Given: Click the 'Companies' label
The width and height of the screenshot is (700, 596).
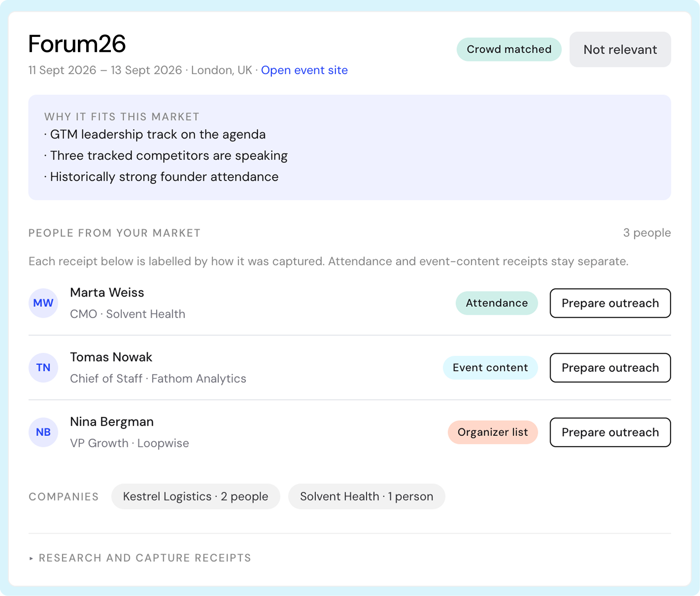Looking at the screenshot, I should pos(64,497).
